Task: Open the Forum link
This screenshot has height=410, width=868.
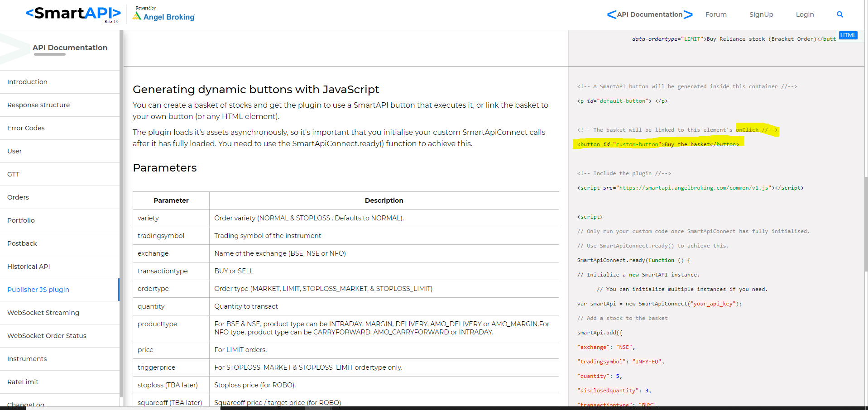Action: coord(716,14)
